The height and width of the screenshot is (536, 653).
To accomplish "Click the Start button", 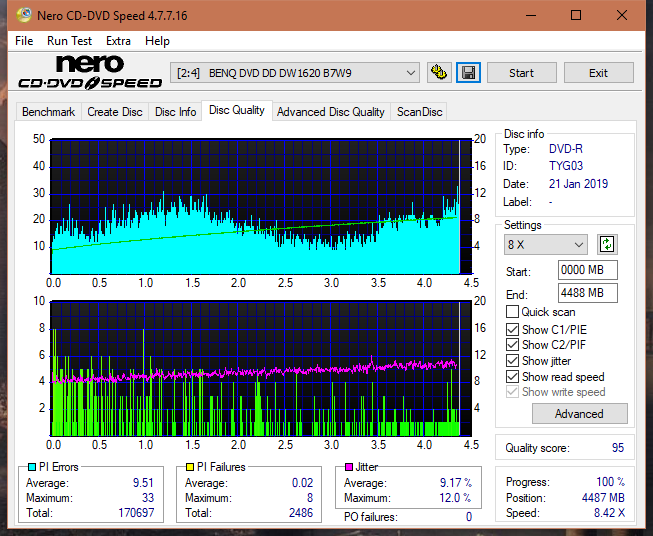I will point(521,73).
